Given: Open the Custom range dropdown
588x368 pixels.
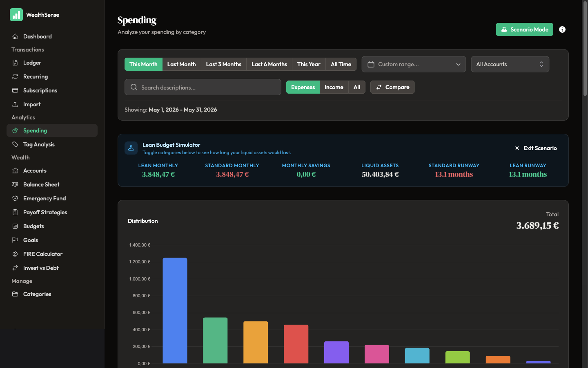Looking at the screenshot, I should click(x=414, y=64).
